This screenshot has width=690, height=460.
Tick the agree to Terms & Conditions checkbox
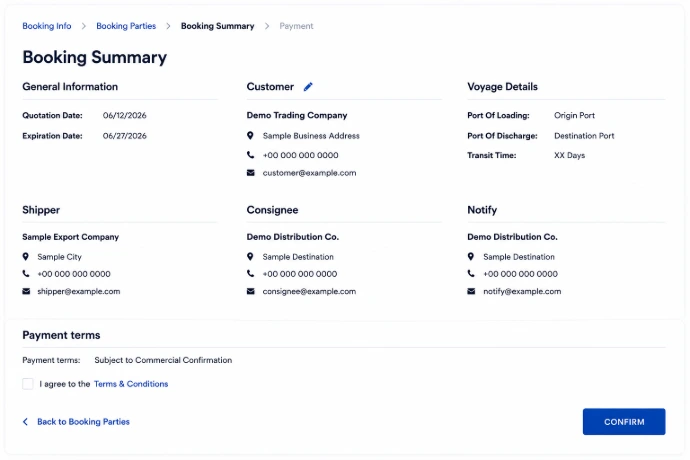pos(28,384)
